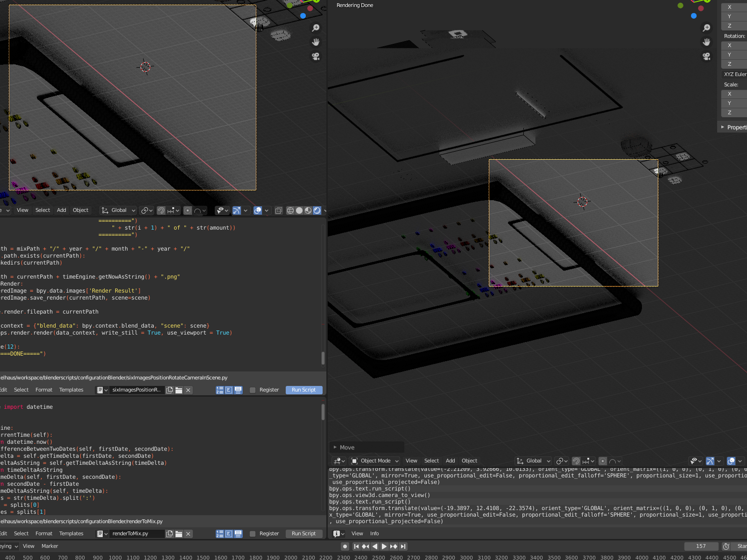This screenshot has height=560, width=747.
Task: Toggle line numbers in upper text editor
Action: pyautogui.click(x=220, y=390)
